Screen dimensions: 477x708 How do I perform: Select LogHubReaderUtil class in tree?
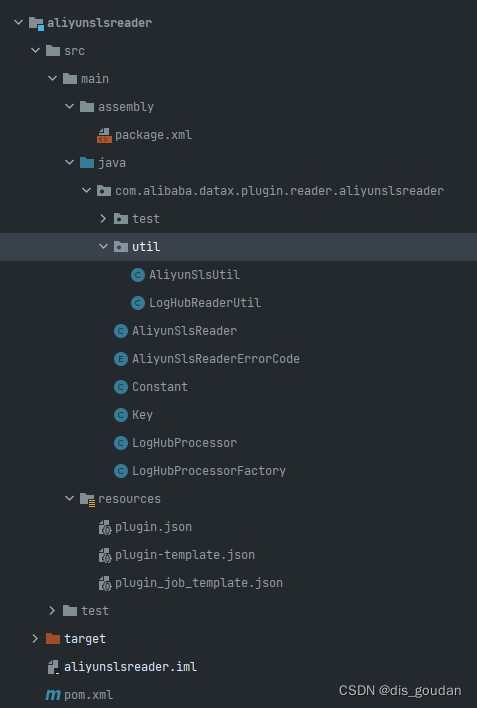tap(205, 303)
